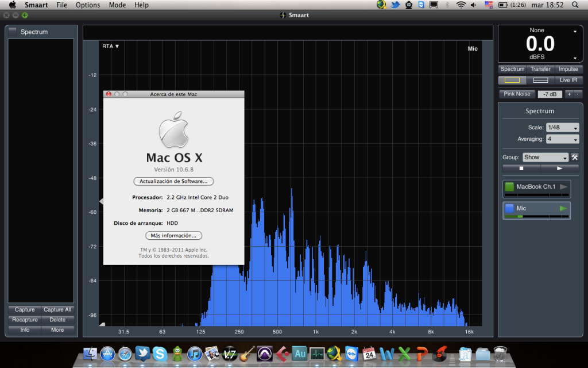Open the Options menu

point(88,5)
